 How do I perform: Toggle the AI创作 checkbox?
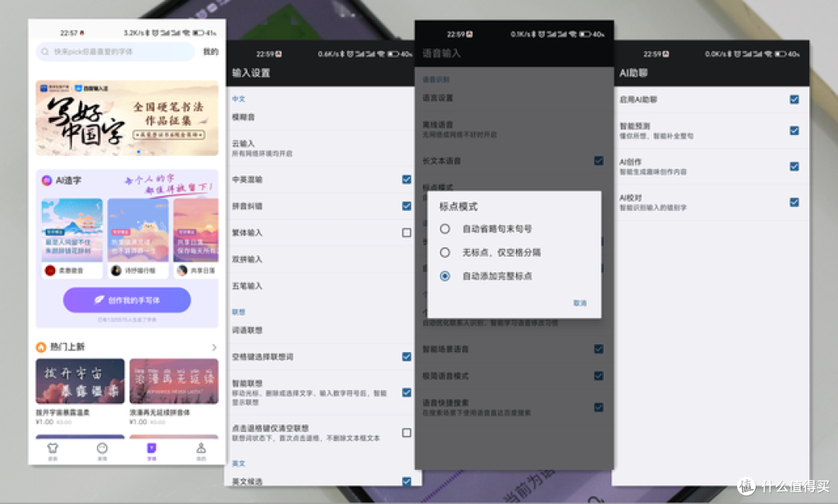pyautogui.click(x=795, y=167)
